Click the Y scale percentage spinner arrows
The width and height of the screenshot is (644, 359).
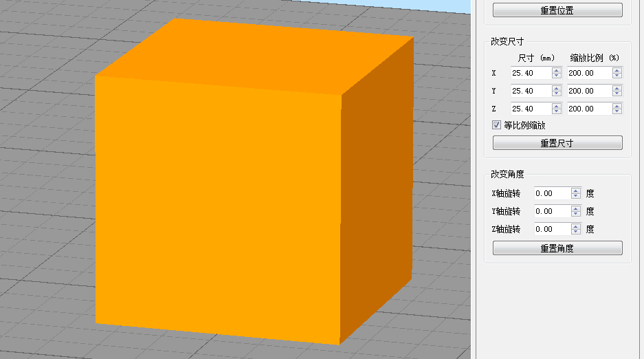[x=617, y=91]
